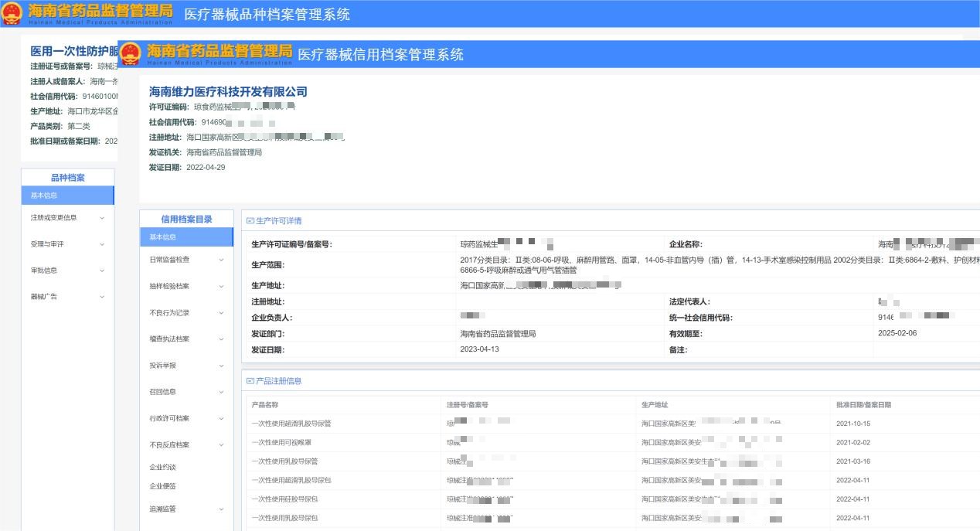Image resolution: width=980 pixels, height=531 pixels.
Task: Click the company name 海南维力医疗科技开发有限公司
Action: 228,92
